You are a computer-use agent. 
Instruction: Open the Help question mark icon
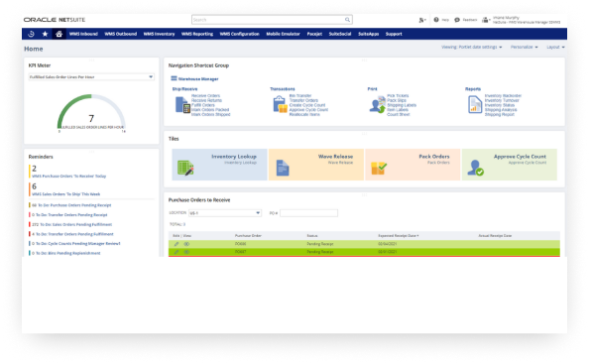[x=436, y=20]
